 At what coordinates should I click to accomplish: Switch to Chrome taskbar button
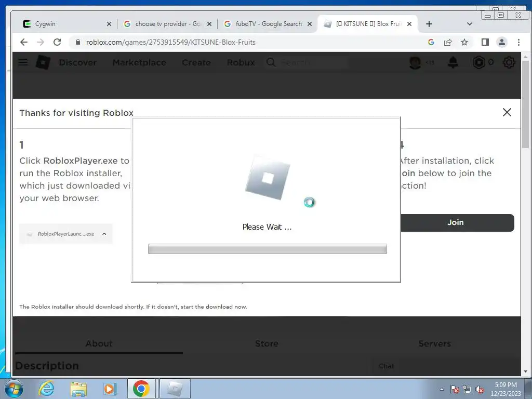(x=141, y=389)
